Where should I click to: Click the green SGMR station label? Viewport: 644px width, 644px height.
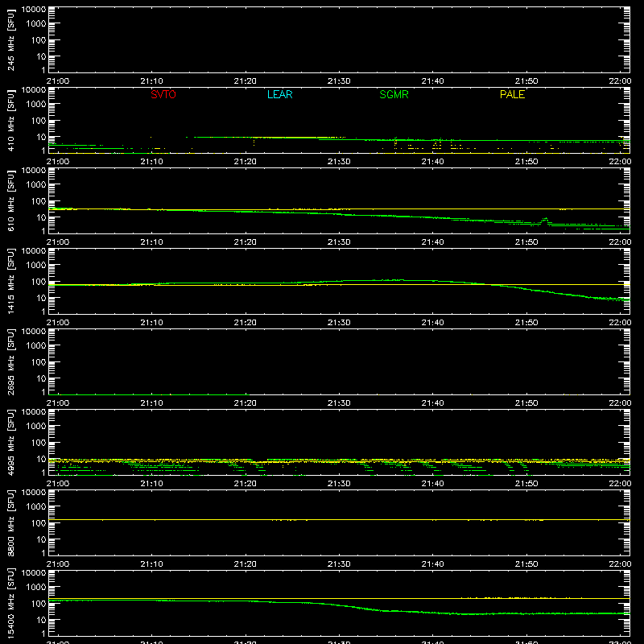[x=394, y=94]
